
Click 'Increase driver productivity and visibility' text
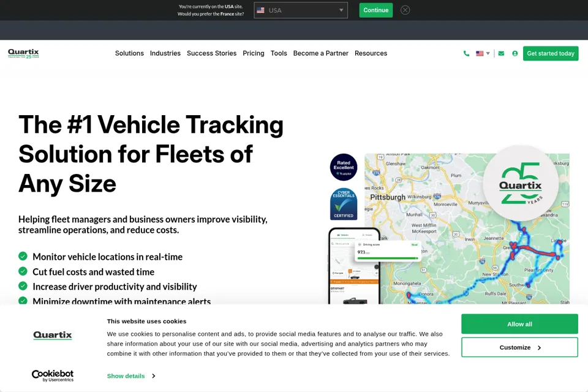tap(115, 287)
